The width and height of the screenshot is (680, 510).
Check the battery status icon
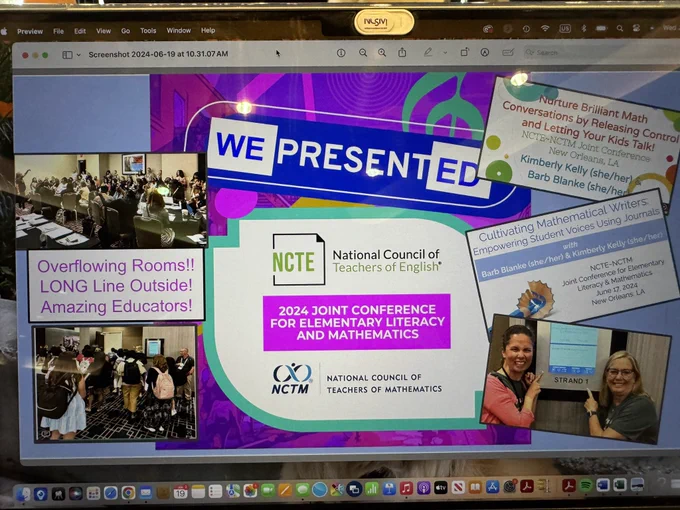(601, 28)
